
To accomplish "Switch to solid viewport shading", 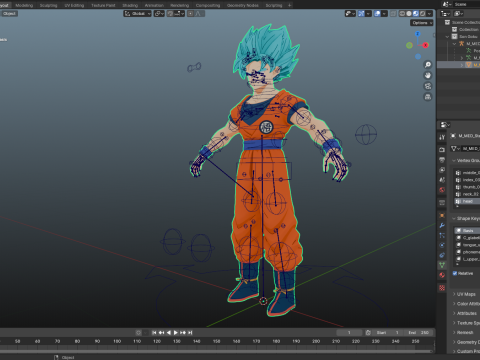I will click(409, 13).
